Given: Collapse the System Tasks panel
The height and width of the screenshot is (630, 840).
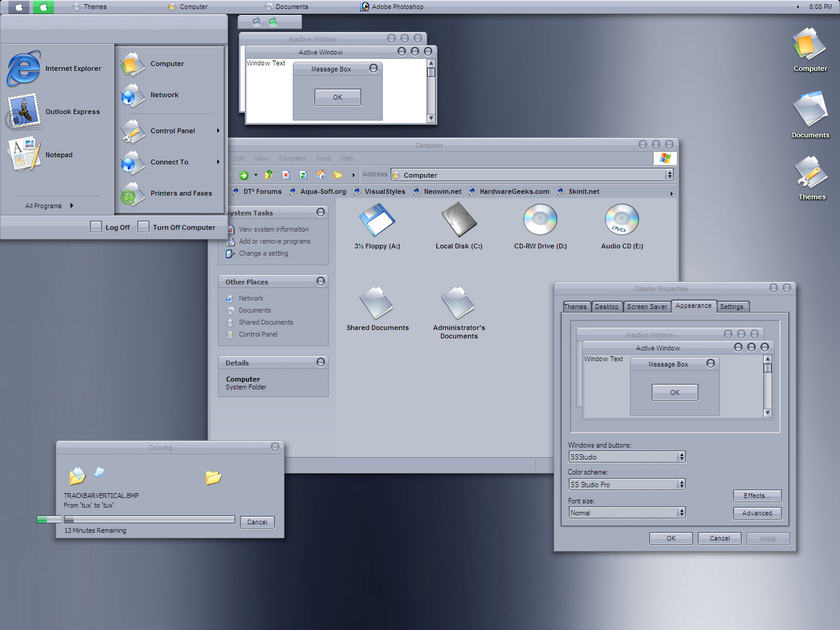Looking at the screenshot, I should [321, 212].
